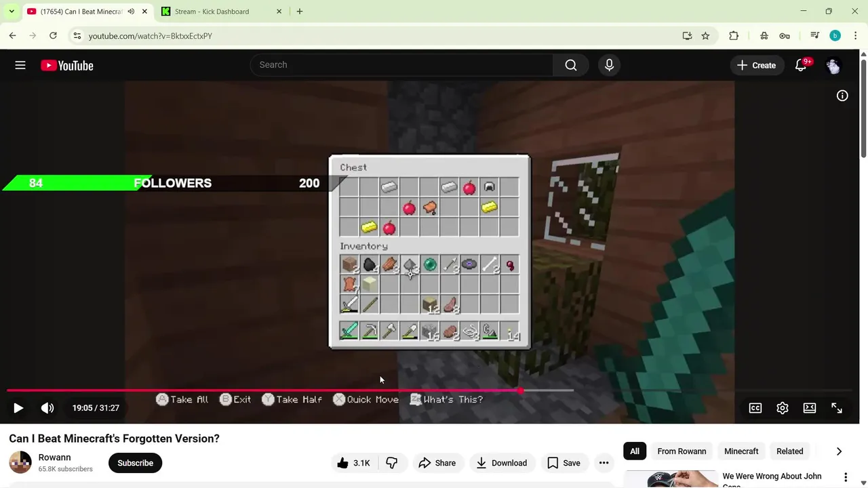Viewport: 868px width, 488px height.
Task: Click the 19:05 / 31:27 time display
Action: [96, 408]
